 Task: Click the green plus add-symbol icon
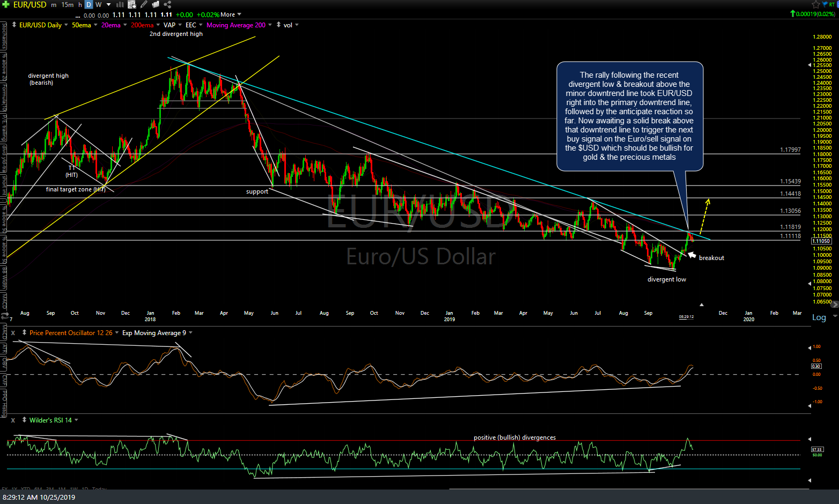click(x=6, y=4)
